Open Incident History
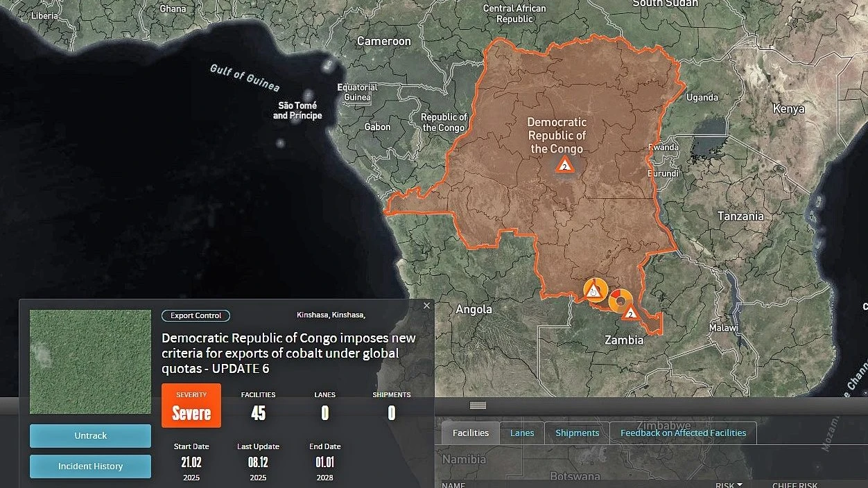The height and width of the screenshot is (488, 868). coord(90,467)
